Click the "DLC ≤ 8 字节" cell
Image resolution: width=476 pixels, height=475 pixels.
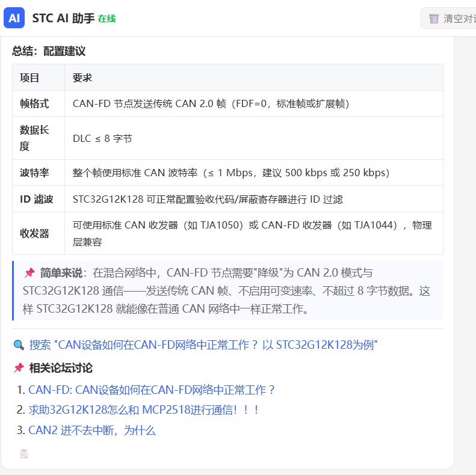click(254, 138)
